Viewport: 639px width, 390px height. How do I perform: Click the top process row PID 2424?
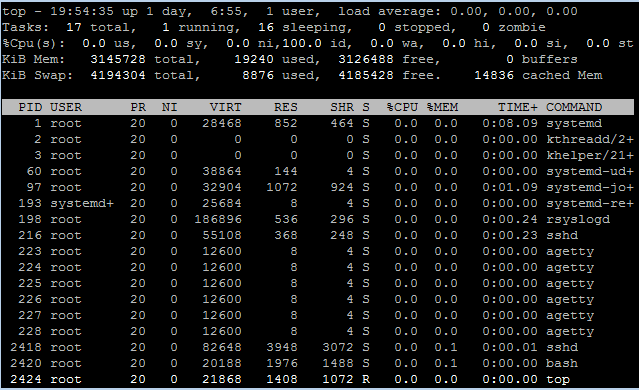pyautogui.click(x=318, y=379)
